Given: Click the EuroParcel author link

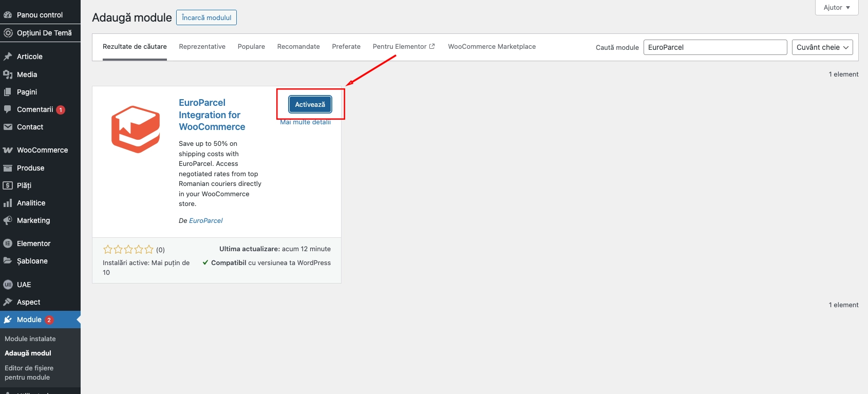Looking at the screenshot, I should (x=206, y=220).
